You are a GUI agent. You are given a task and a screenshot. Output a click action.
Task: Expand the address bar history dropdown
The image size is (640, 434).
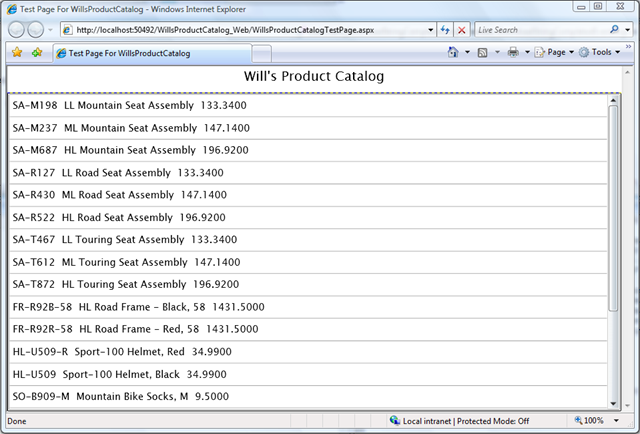coord(428,30)
